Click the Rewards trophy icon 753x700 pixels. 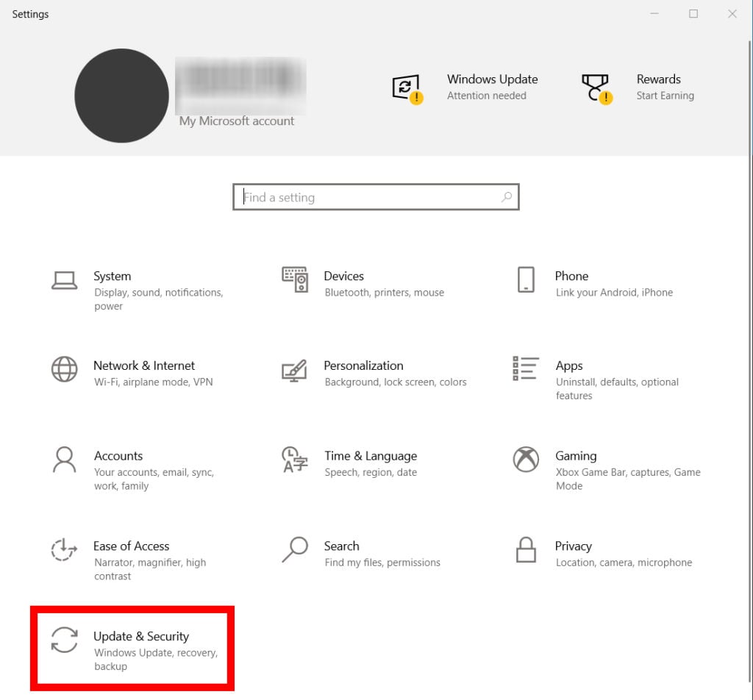[x=596, y=87]
